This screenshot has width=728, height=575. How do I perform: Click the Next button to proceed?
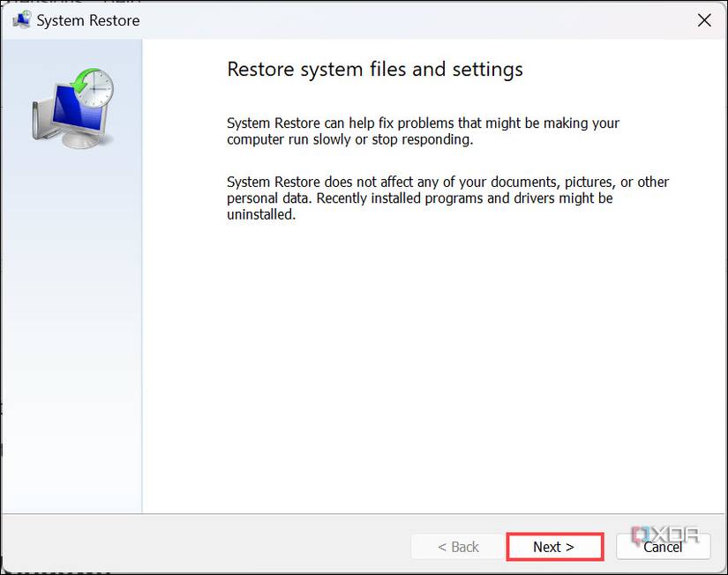[x=554, y=547]
